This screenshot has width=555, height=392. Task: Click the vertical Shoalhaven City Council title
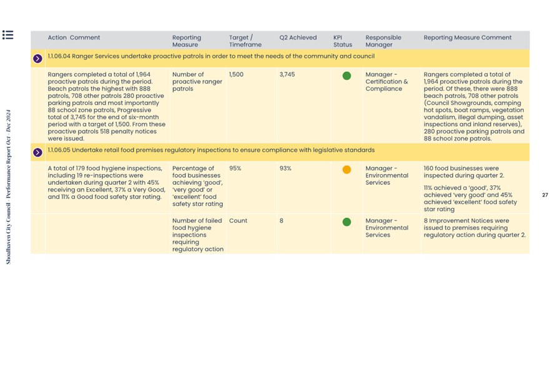(9, 187)
